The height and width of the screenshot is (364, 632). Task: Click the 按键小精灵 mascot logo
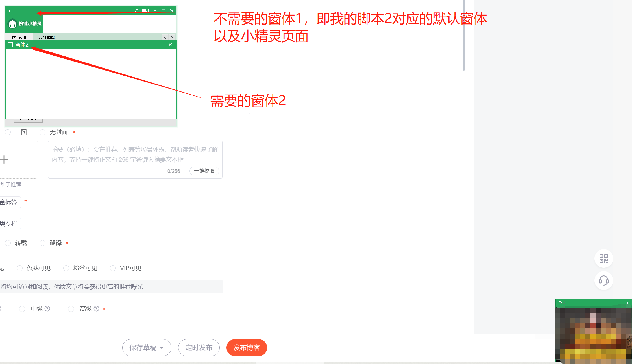coord(12,24)
